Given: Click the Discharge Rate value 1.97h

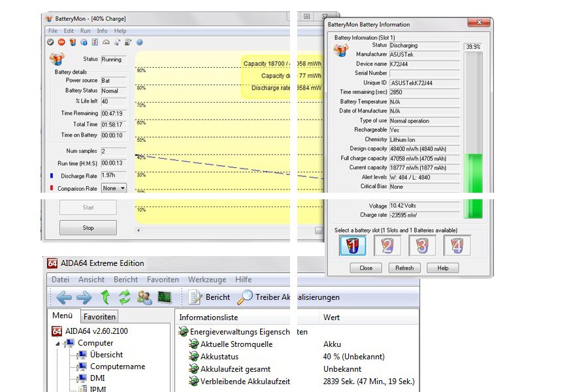Looking at the screenshot, I should point(114,175).
